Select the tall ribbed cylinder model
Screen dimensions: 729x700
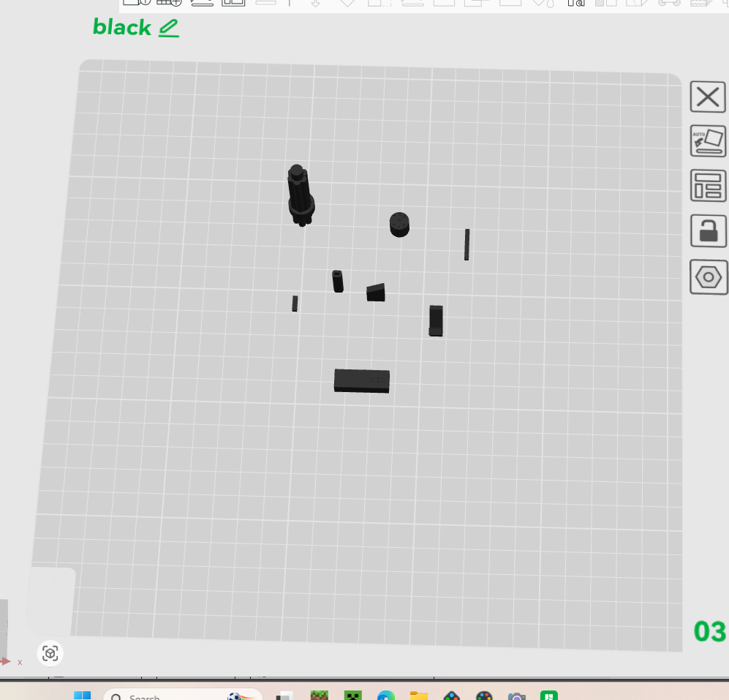[301, 195]
